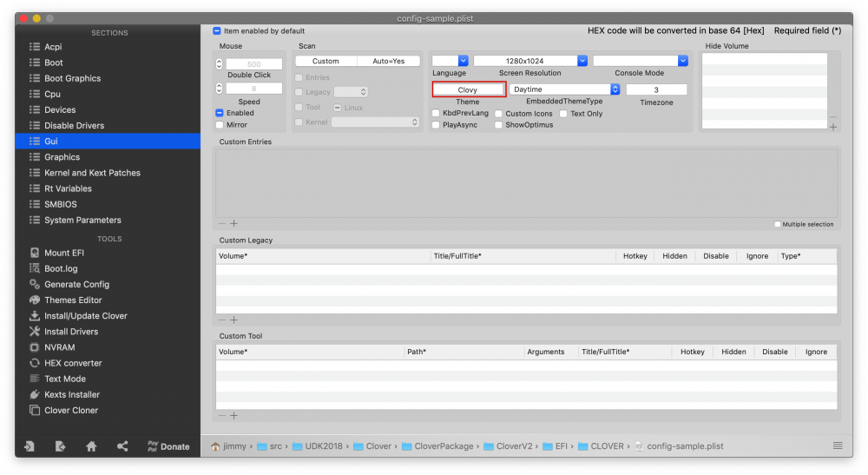Enable the Mouse Mirror checkbox
The height and width of the screenshot is (475, 868).
(220, 125)
